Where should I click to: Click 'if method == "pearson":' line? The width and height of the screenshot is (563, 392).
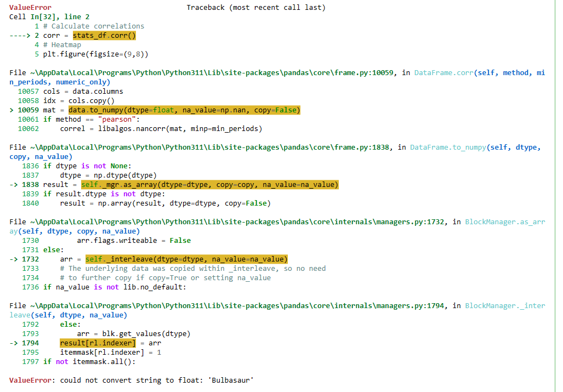tap(92, 120)
